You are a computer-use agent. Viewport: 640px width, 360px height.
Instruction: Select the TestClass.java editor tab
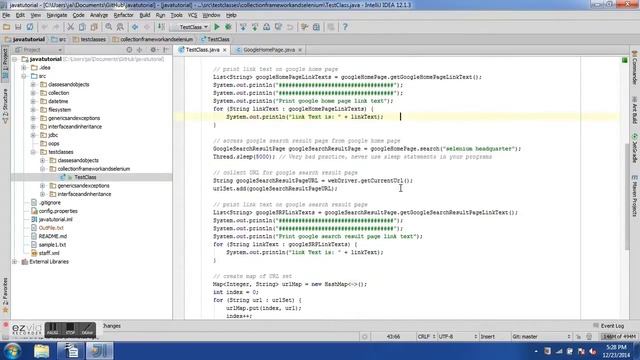202,50
